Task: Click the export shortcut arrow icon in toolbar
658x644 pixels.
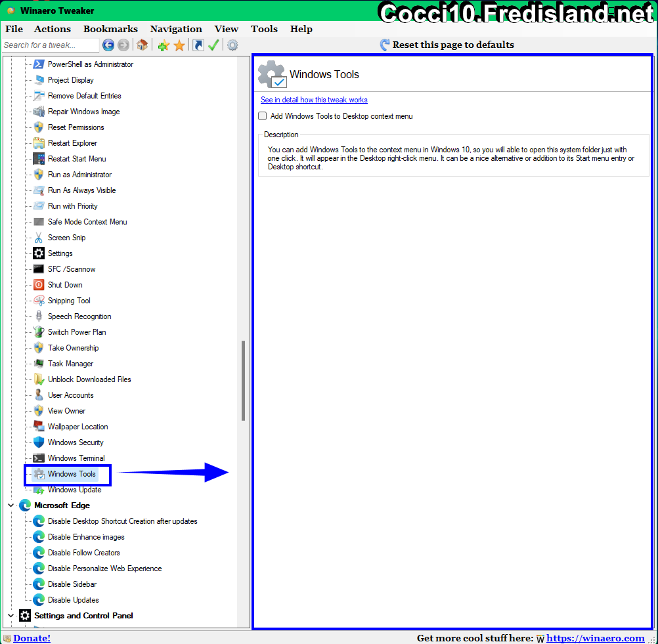Action: point(198,45)
